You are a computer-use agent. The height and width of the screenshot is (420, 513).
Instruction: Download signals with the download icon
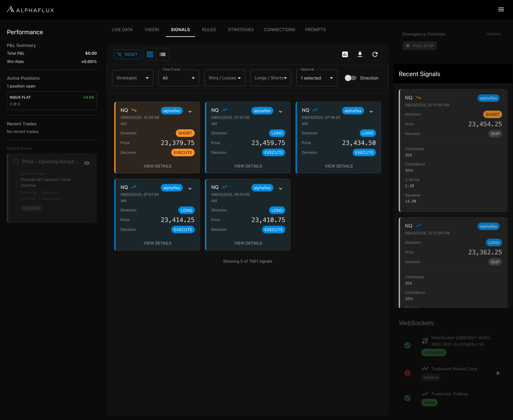[360, 54]
